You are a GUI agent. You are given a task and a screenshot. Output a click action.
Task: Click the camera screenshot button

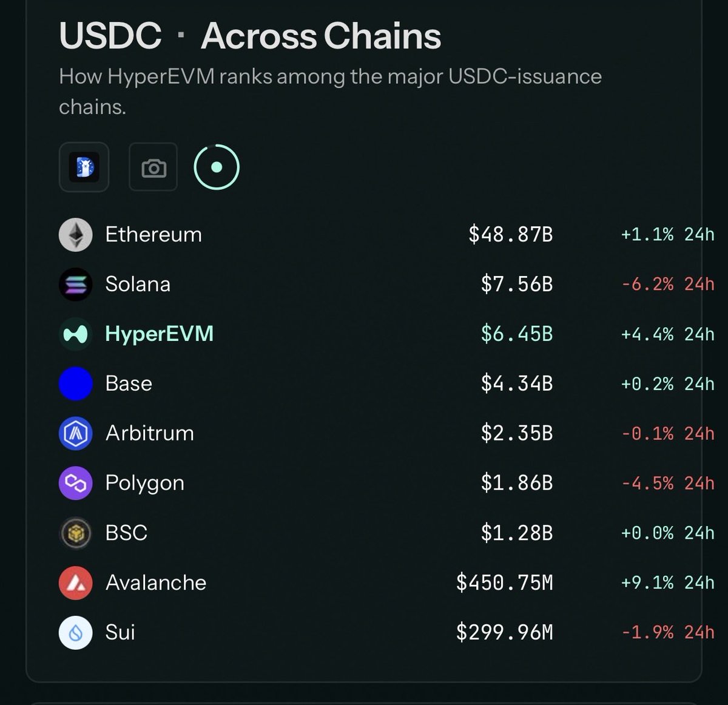coord(153,167)
